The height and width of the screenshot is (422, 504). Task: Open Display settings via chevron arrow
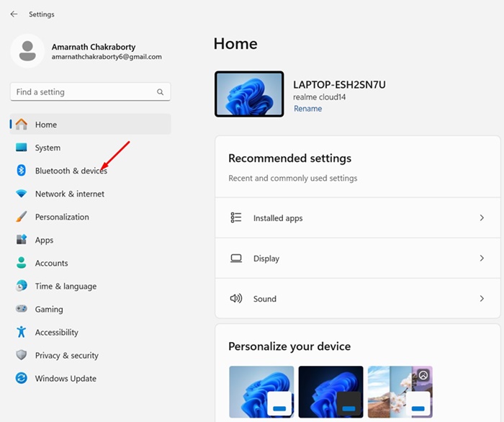pyautogui.click(x=482, y=258)
